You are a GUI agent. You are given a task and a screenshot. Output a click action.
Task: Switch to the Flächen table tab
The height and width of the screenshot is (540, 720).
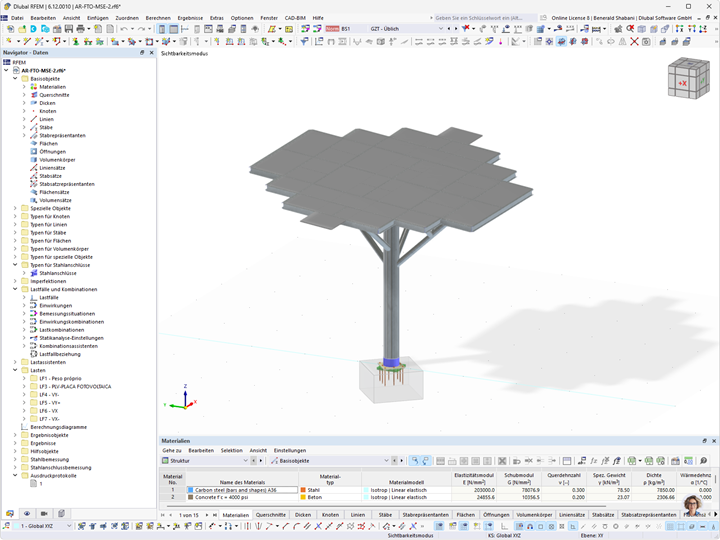coord(466,515)
